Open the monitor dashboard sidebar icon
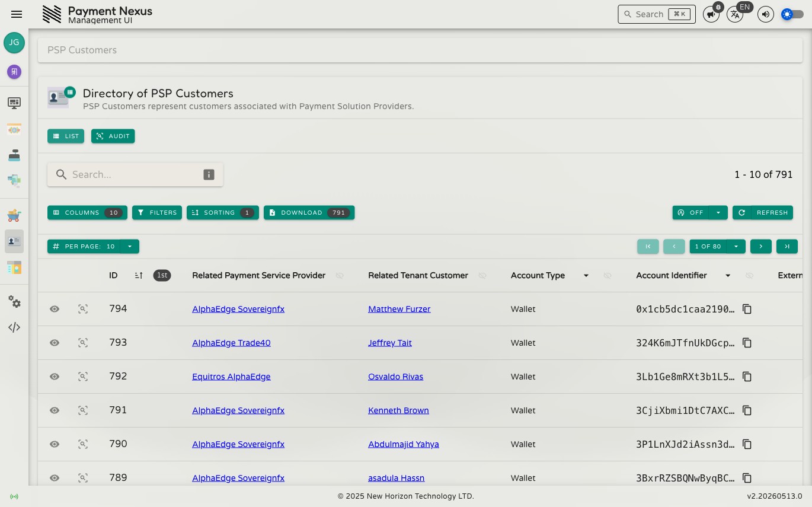The height and width of the screenshot is (507, 812). pos(14,103)
